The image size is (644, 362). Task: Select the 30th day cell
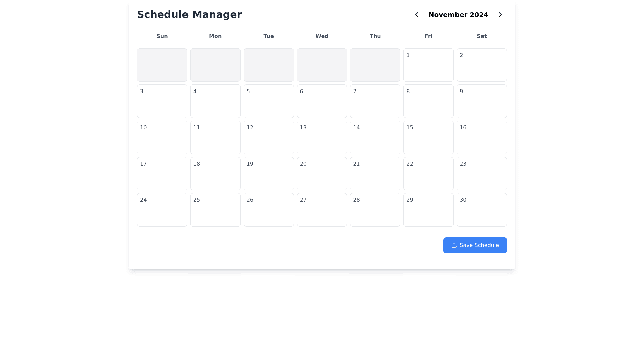[x=481, y=210]
